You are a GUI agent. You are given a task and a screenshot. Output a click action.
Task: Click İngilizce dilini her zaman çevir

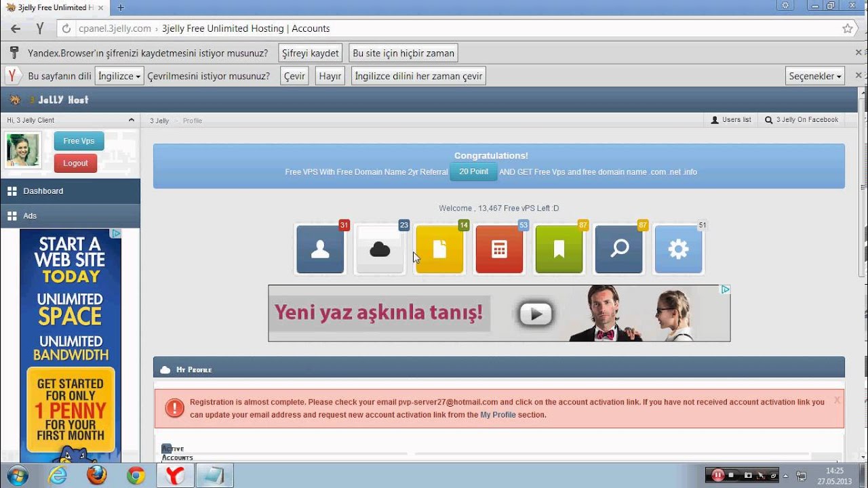click(x=418, y=76)
